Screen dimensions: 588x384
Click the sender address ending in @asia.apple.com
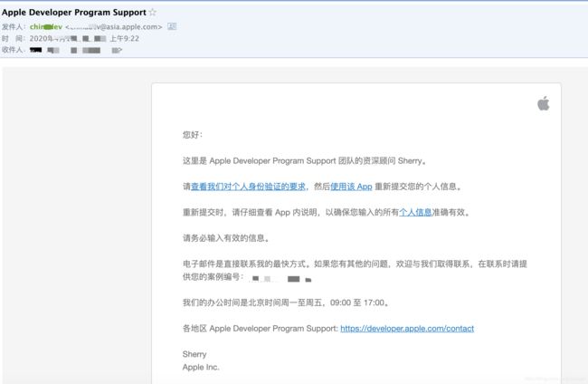[x=114, y=26]
